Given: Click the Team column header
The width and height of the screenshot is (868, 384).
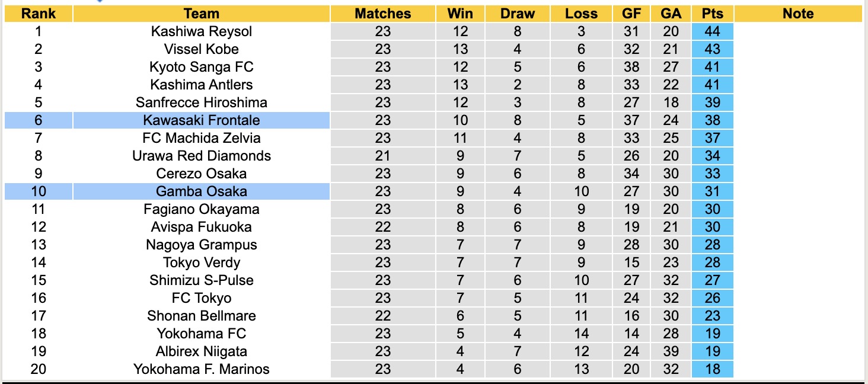Looking at the screenshot, I should (202, 14).
